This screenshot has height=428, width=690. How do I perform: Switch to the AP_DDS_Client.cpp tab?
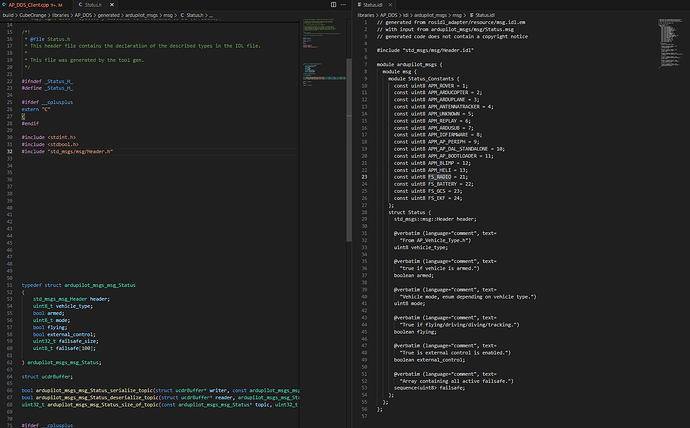coord(35,5)
